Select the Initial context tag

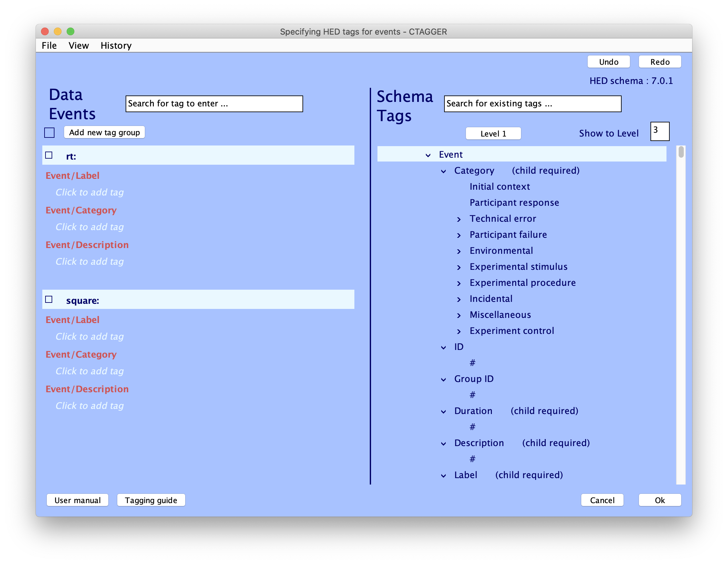(x=499, y=187)
